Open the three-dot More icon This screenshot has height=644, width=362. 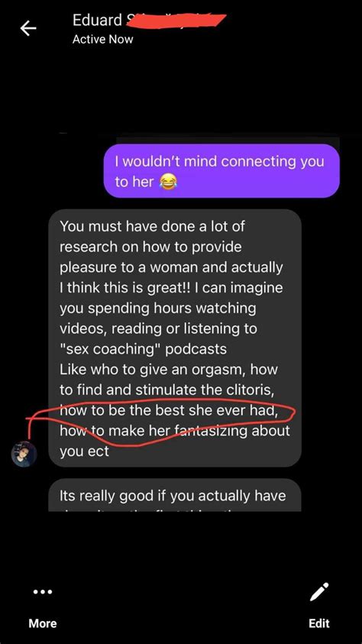point(43,592)
